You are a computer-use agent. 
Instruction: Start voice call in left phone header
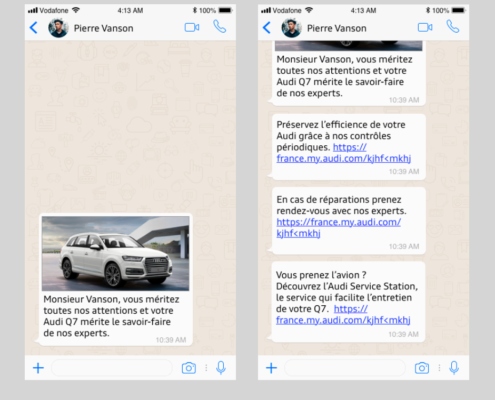click(220, 27)
